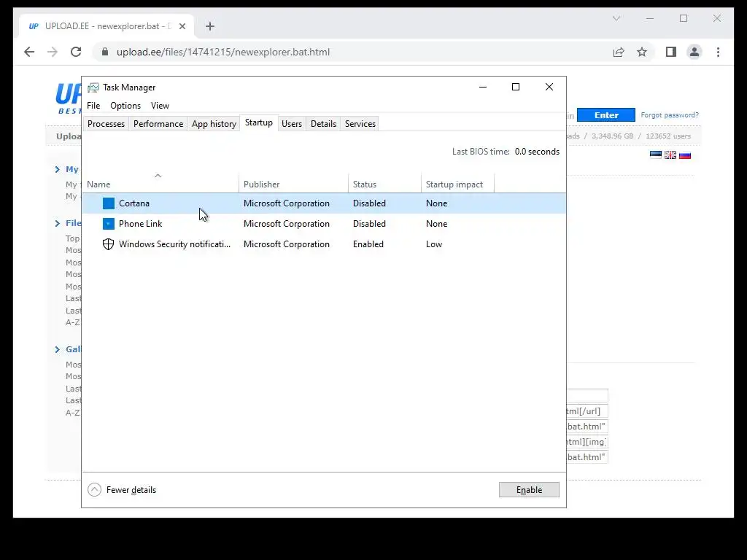Open a new tab with the plus icon

(x=210, y=26)
